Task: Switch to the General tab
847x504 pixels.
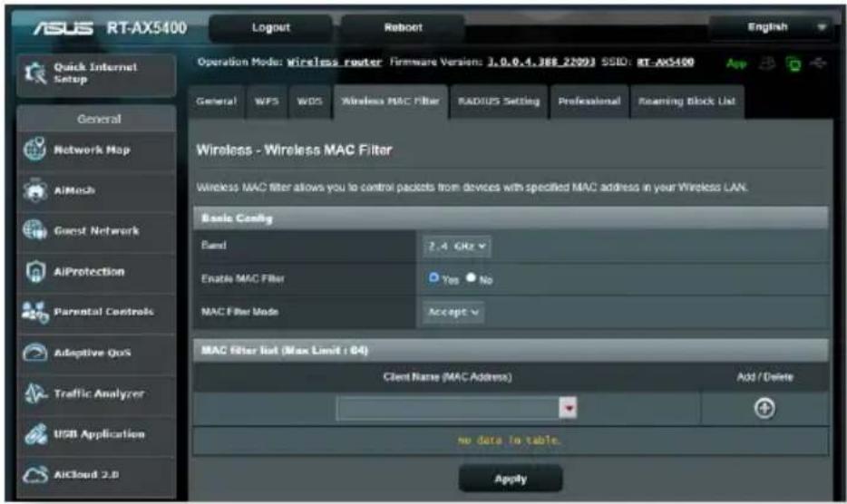Action: coord(216,102)
